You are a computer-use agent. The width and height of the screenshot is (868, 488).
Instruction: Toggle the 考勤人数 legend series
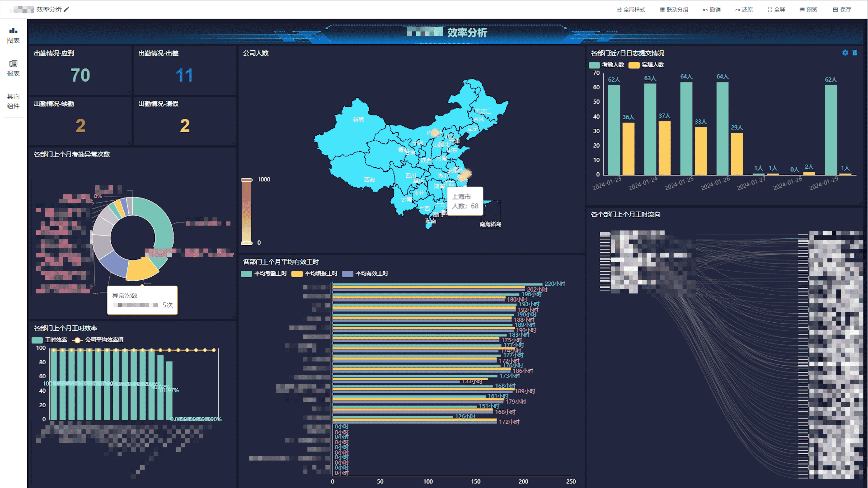pyautogui.click(x=606, y=65)
